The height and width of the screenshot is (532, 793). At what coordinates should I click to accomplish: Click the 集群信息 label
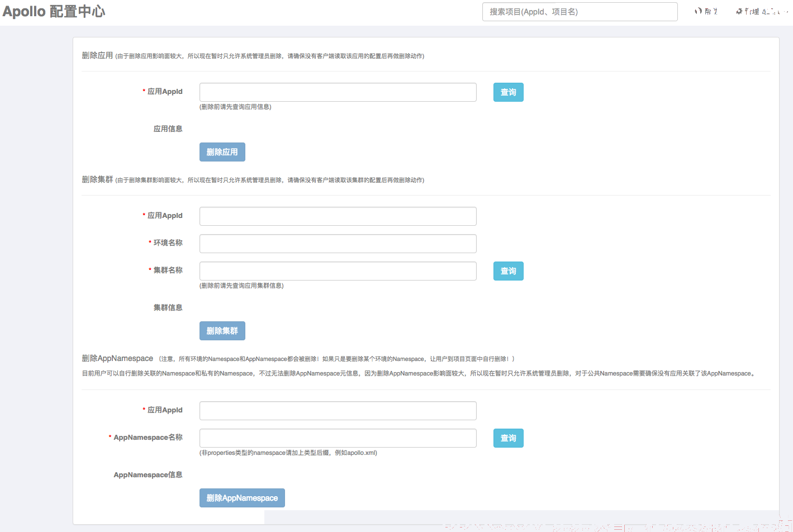coord(168,307)
